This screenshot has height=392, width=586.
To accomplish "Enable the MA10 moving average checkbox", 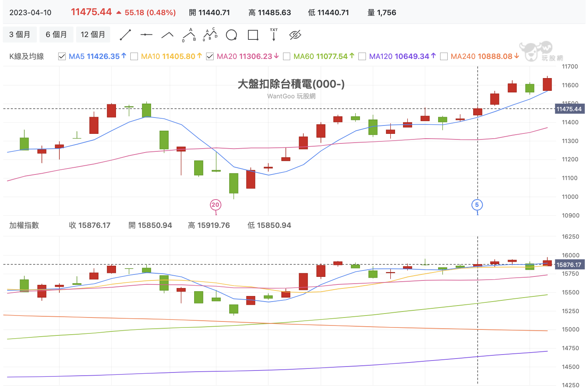I will (x=134, y=57).
